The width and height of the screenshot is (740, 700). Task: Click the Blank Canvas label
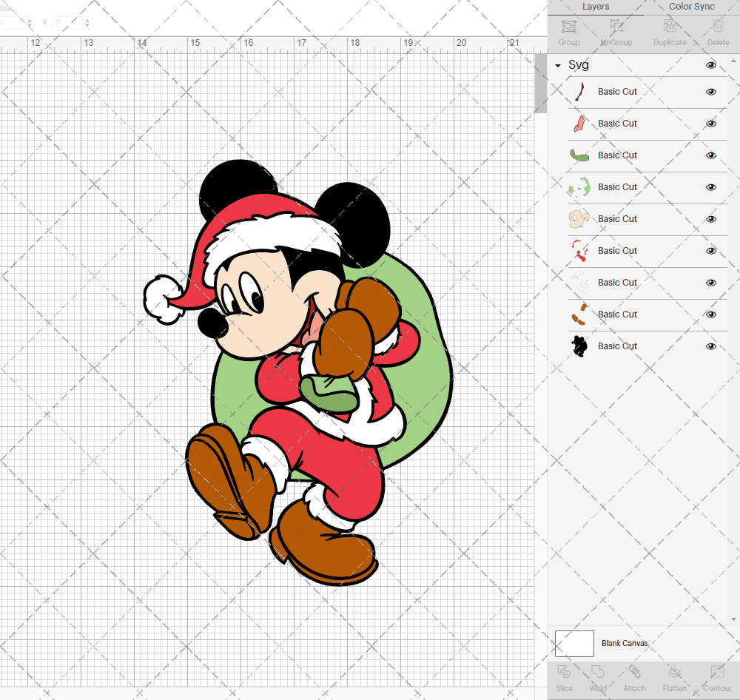click(x=625, y=643)
